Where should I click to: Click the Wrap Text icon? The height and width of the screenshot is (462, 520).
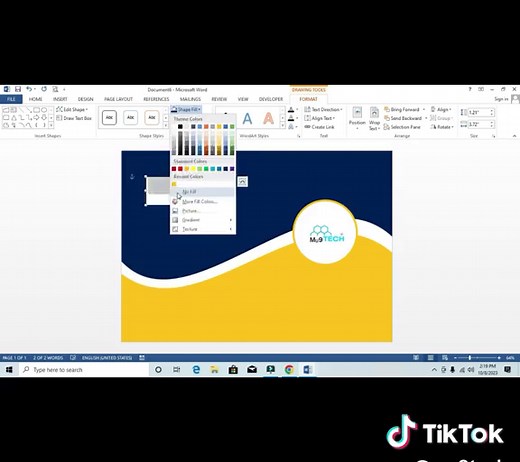coord(374,113)
